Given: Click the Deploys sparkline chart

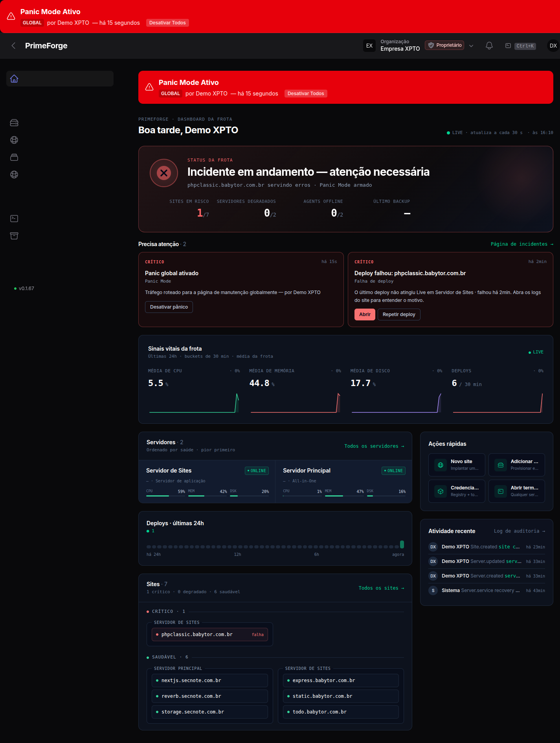Looking at the screenshot, I should click(x=498, y=403).
